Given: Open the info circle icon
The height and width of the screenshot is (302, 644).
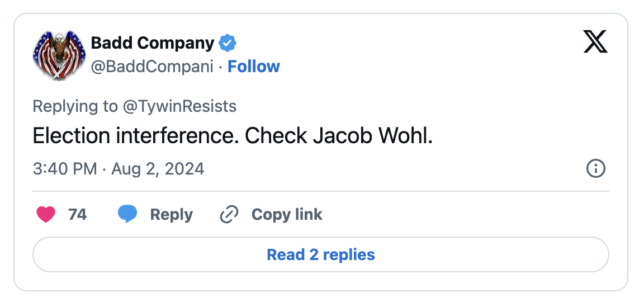Looking at the screenshot, I should tap(595, 168).
